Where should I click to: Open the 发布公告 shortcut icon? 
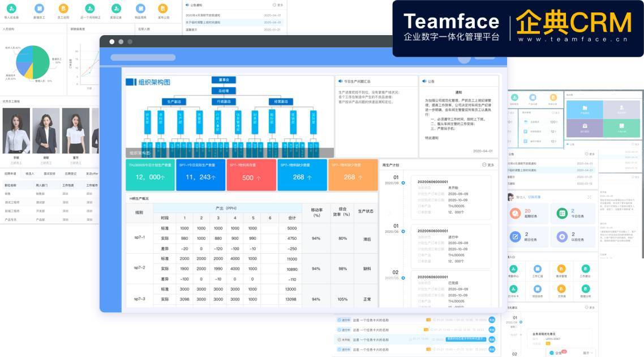pos(163,8)
